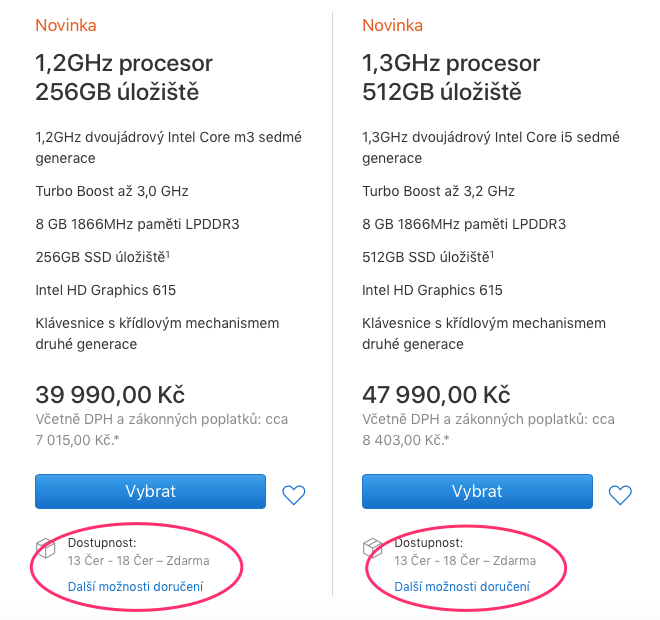This screenshot has width=660, height=620.
Task: Click the 1,2GHz procesor 256GB úložiště heading
Action: click(124, 78)
